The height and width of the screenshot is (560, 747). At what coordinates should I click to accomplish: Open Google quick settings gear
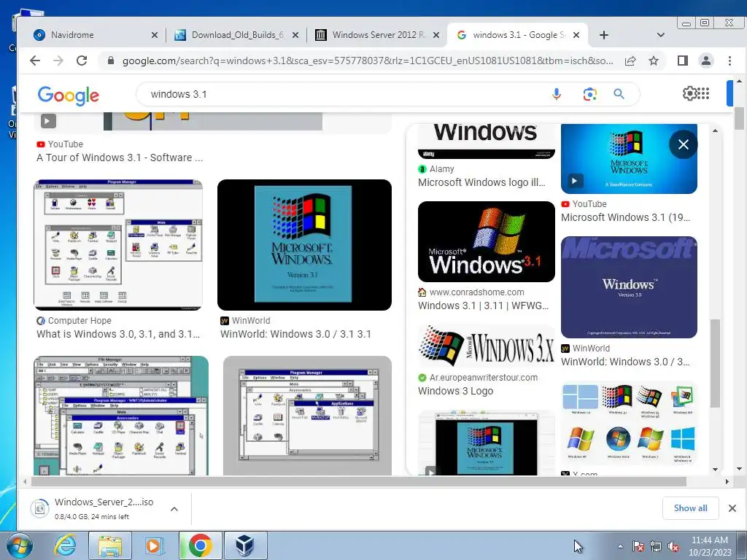pos(689,93)
